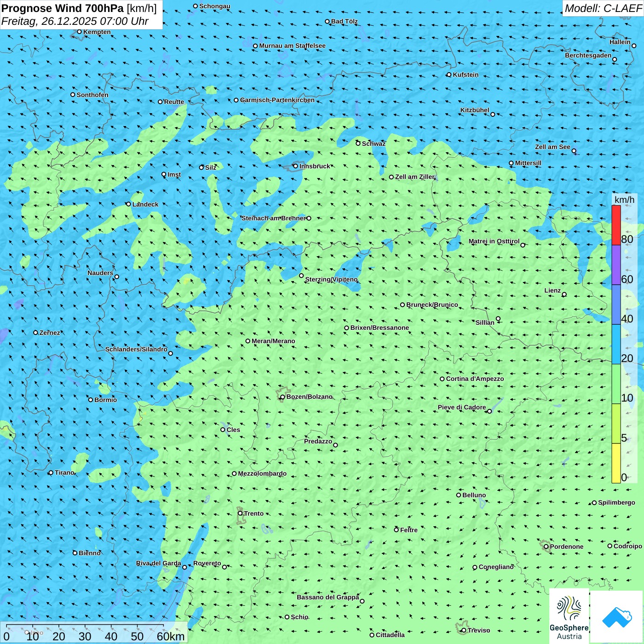Click the 'Sonthofen' map label
Viewport: 644px width, 644px height.
coord(92,95)
